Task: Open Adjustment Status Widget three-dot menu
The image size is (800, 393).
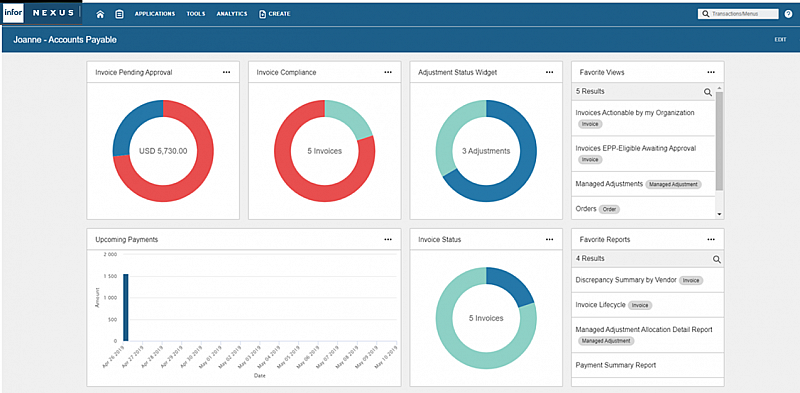Action: 549,72
